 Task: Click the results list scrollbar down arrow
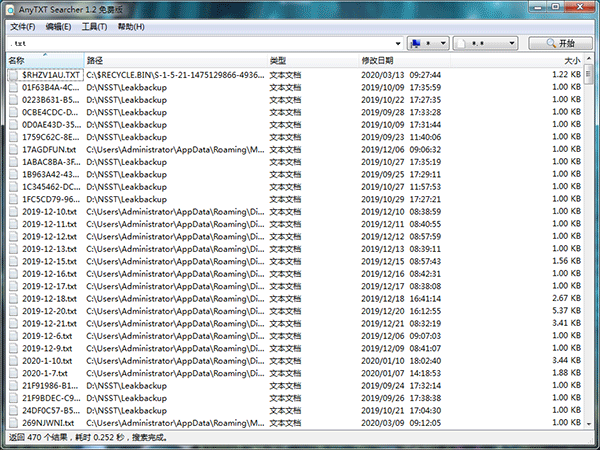(589, 424)
